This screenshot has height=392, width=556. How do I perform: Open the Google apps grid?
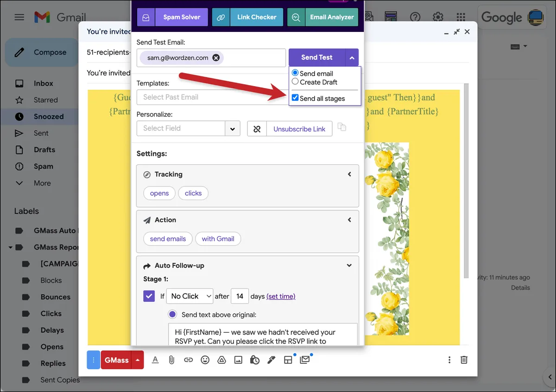click(x=461, y=18)
